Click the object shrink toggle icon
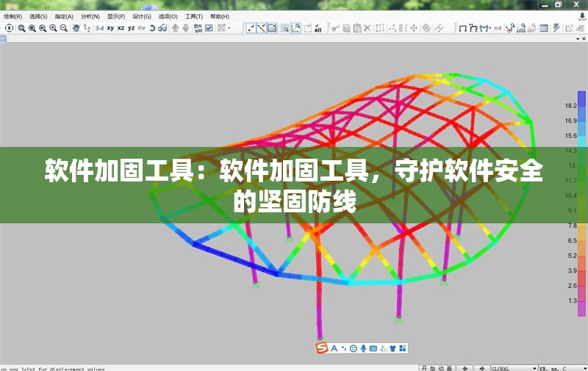 pos(198,28)
